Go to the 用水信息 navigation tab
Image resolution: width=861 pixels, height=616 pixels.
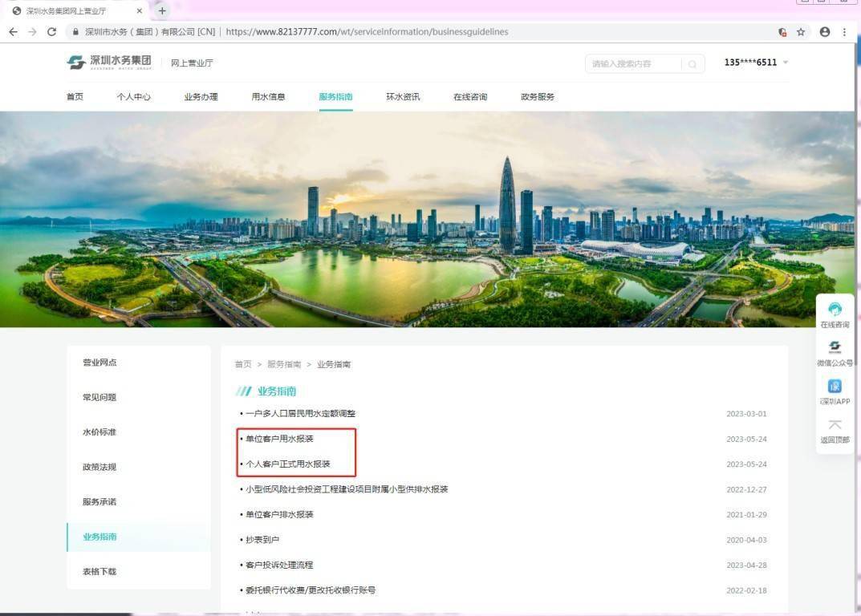(x=268, y=97)
